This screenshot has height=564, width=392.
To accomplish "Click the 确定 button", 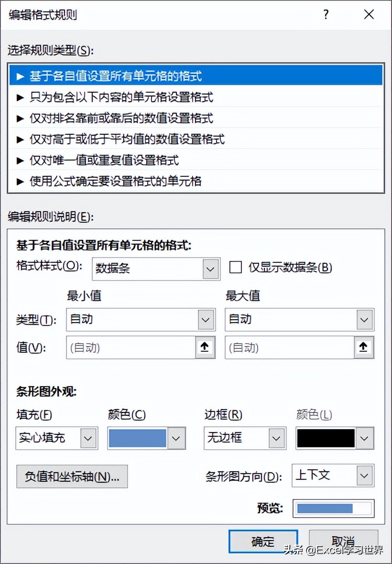I will [x=263, y=542].
